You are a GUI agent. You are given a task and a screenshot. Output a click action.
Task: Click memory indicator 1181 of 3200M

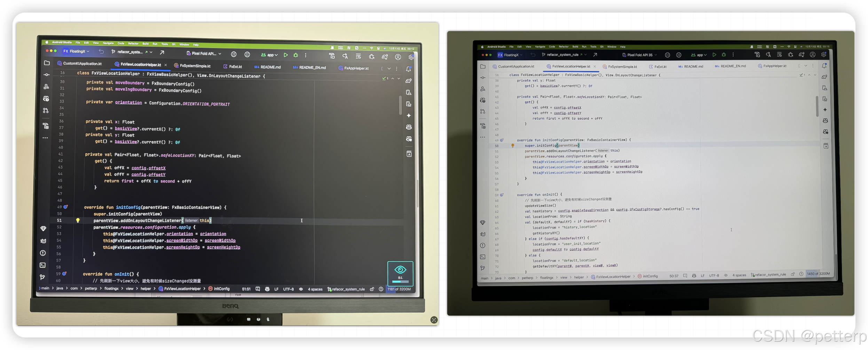tap(399, 289)
